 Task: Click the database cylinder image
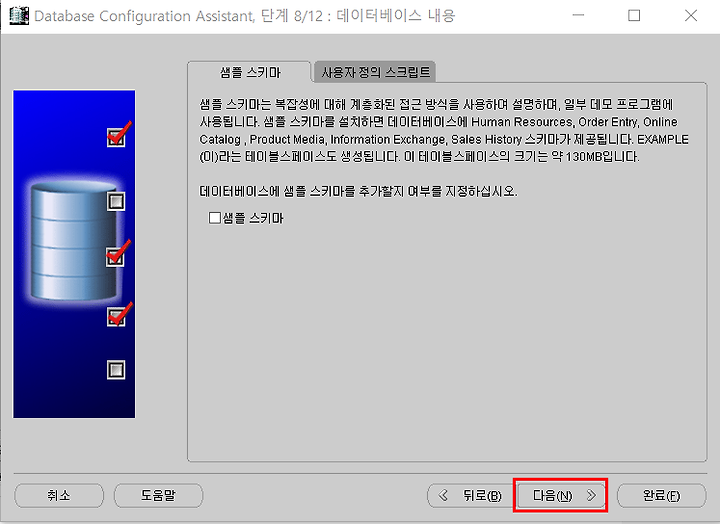coord(73,241)
